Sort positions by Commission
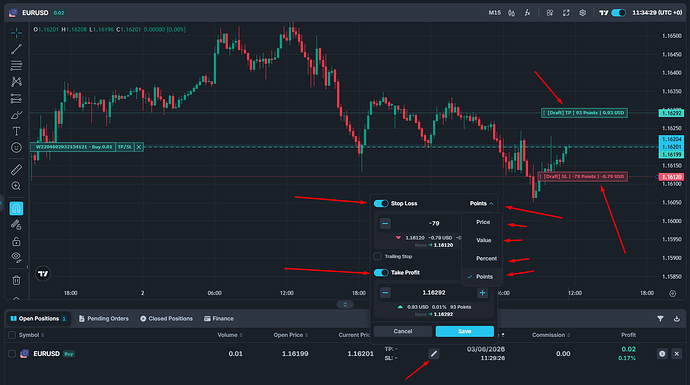 (551, 335)
